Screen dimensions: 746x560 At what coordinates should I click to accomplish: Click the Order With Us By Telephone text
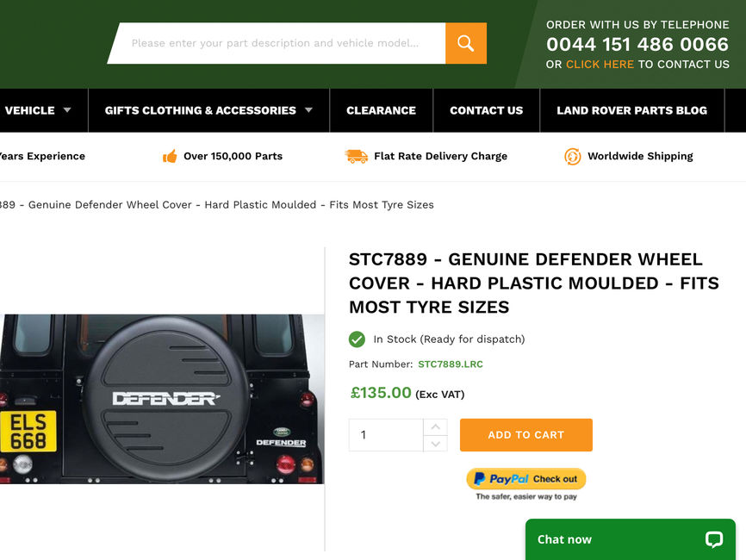[637, 25]
